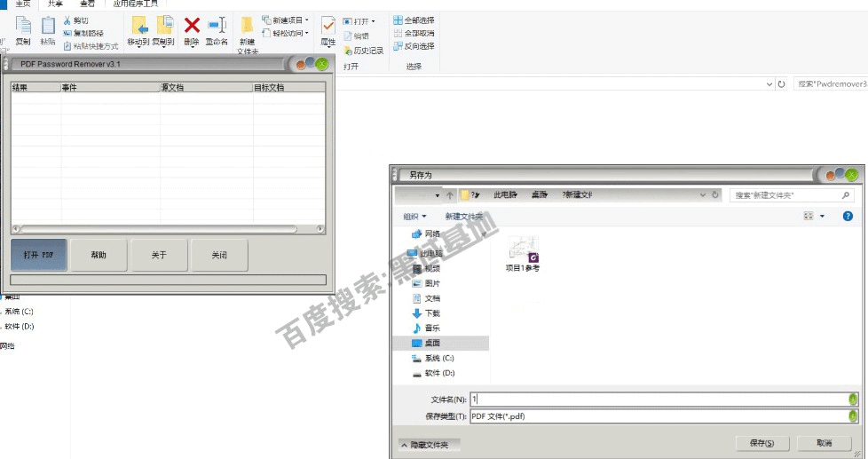Viewport: 868px width, 459px height.
Task: Open the 新建项目 dropdown
Action: point(285,20)
